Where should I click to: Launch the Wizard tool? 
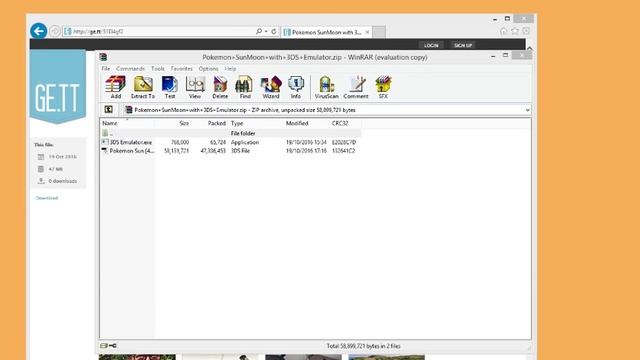coord(271,87)
